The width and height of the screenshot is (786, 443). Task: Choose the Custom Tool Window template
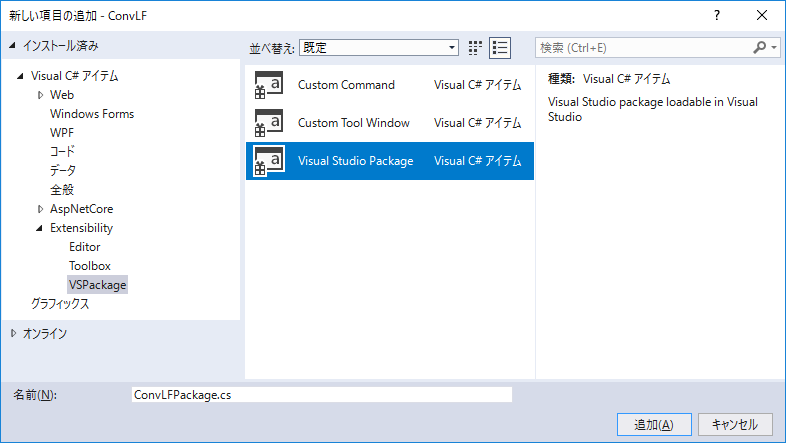tap(389, 123)
